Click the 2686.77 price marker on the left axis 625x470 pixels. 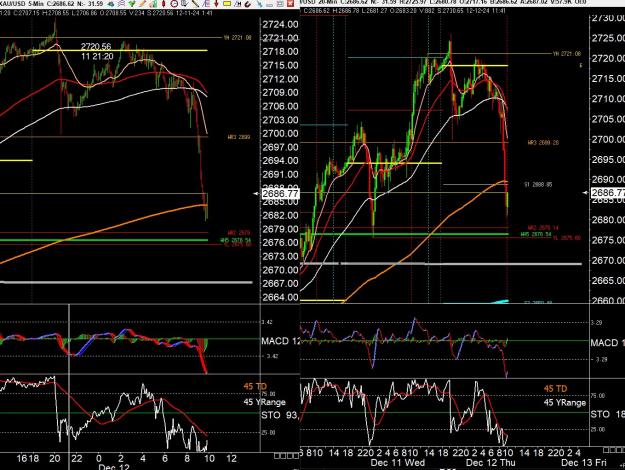[x=281, y=194]
